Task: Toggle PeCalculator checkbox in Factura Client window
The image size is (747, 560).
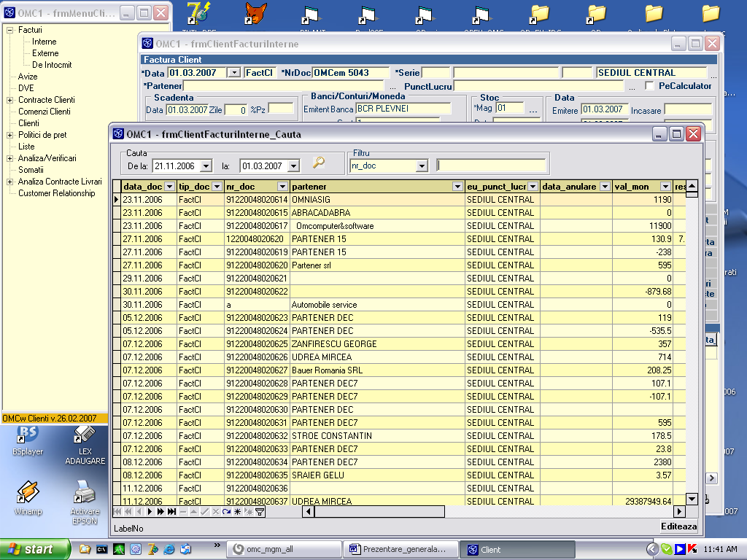Action: pyautogui.click(x=649, y=86)
